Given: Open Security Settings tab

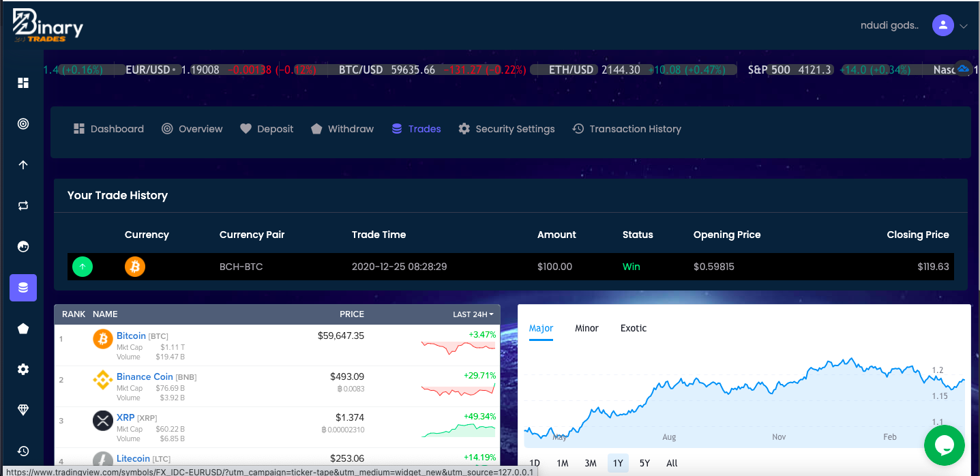Looking at the screenshot, I should pyautogui.click(x=507, y=129).
